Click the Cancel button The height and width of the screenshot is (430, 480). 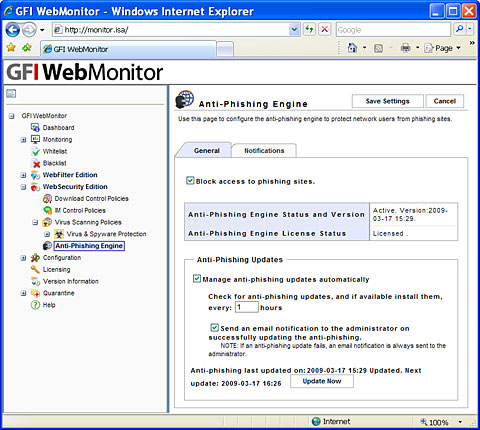click(x=445, y=101)
